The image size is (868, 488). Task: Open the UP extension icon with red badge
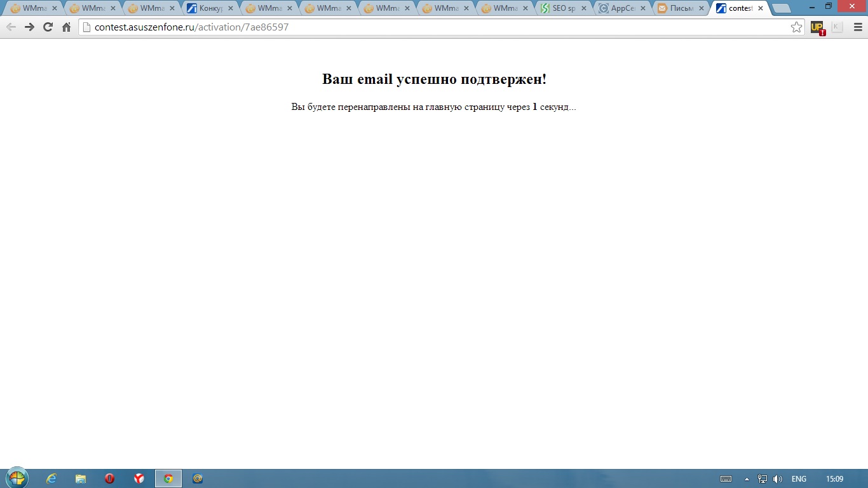click(x=818, y=27)
